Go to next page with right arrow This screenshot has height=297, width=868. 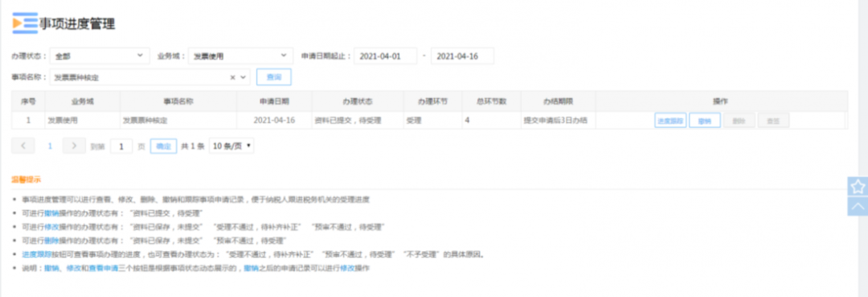click(x=74, y=146)
